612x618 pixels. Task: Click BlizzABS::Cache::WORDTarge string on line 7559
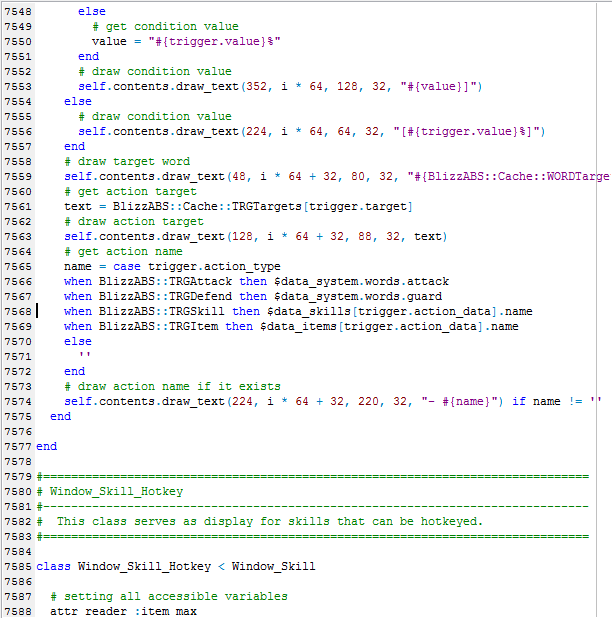click(x=508, y=176)
